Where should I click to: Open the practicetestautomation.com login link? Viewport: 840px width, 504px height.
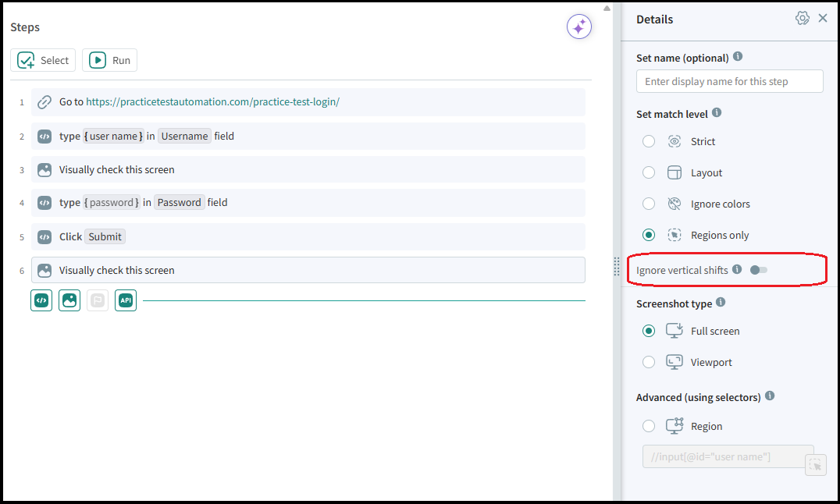[212, 102]
